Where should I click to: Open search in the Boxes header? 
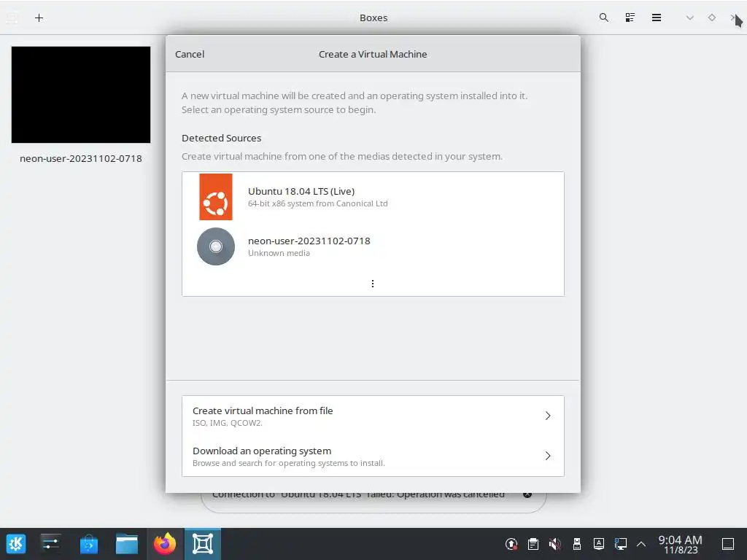[603, 17]
